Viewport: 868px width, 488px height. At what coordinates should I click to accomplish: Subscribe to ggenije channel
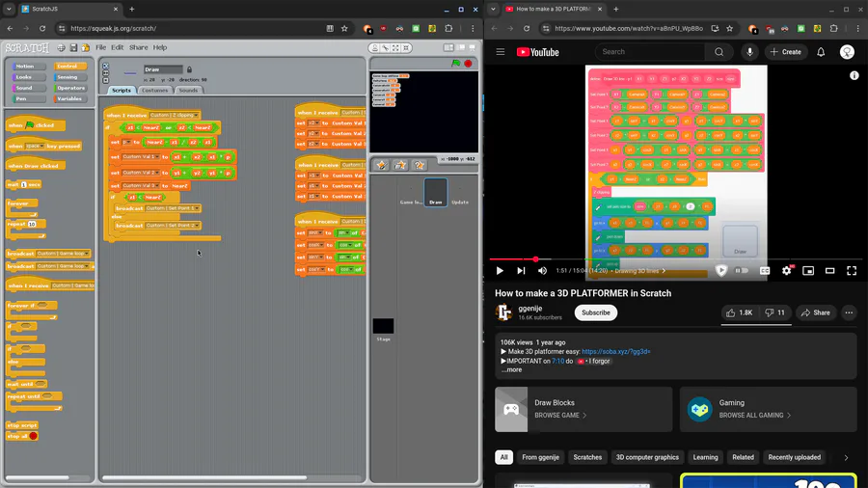(x=596, y=312)
